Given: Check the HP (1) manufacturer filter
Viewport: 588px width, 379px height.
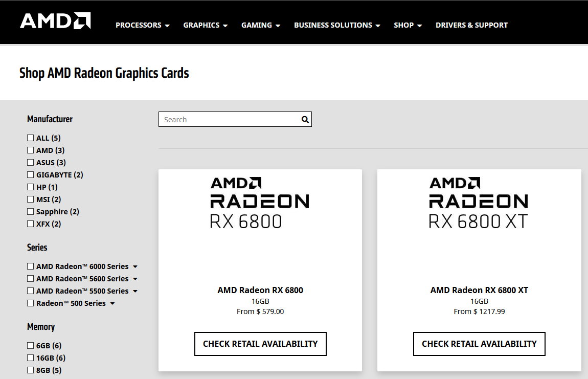Looking at the screenshot, I should (30, 187).
